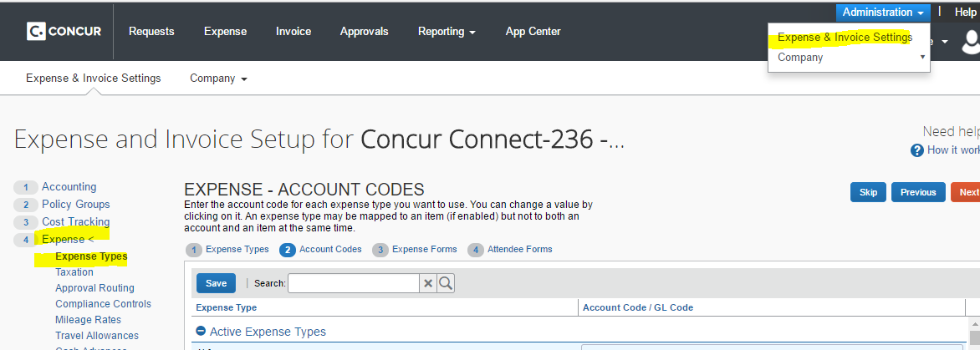Click the blue help question mark icon
Screen dimensions: 980x350
pyautogui.click(x=917, y=150)
